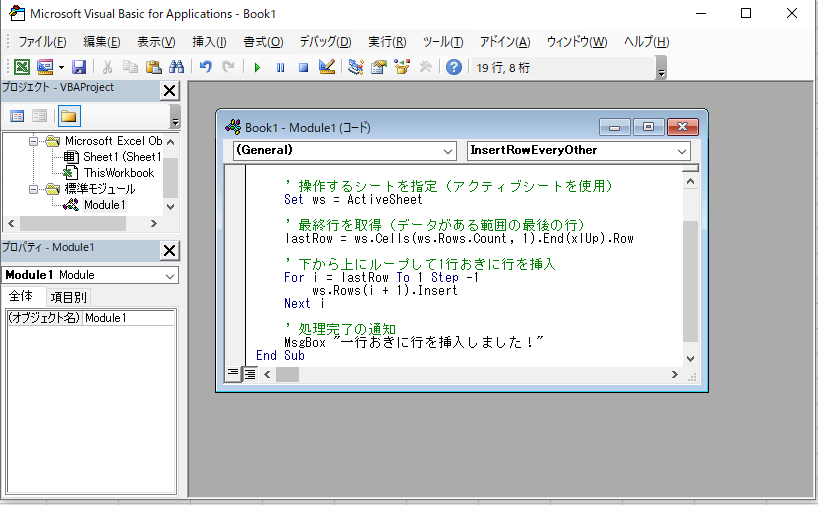The image size is (818, 505).
Task: Click the Toolbox wrench icon
Action: click(x=425, y=67)
